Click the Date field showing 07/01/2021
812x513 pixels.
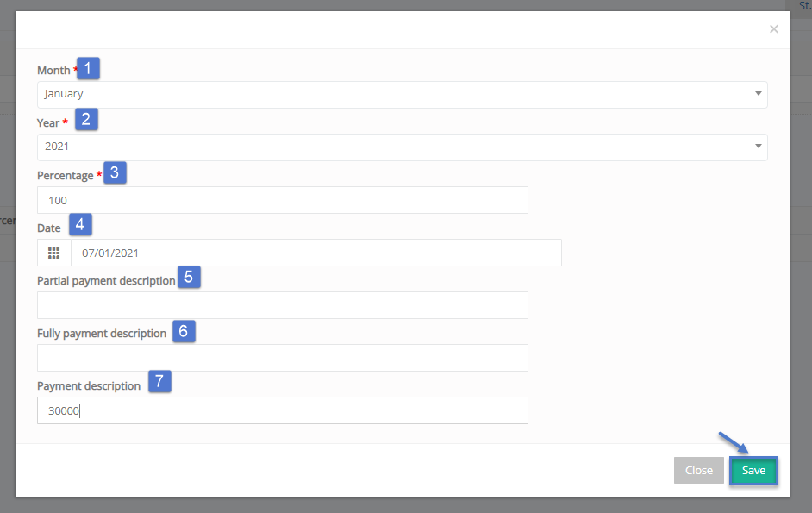pyautogui.click(x=315, y=253)
